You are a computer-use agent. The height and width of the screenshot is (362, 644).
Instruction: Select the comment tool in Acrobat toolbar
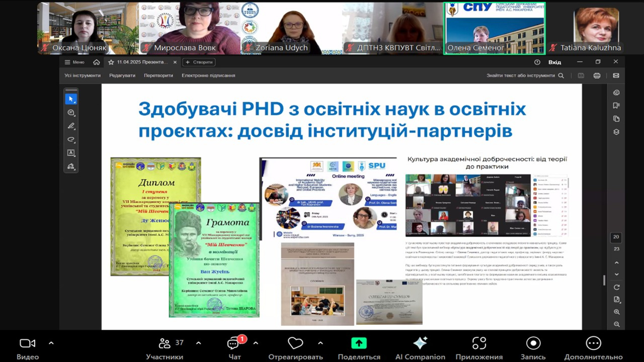coord(71,113)
